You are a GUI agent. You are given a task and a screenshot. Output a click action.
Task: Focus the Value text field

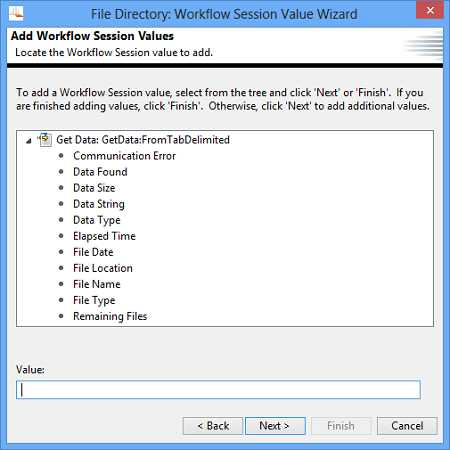tap(218, 390)
